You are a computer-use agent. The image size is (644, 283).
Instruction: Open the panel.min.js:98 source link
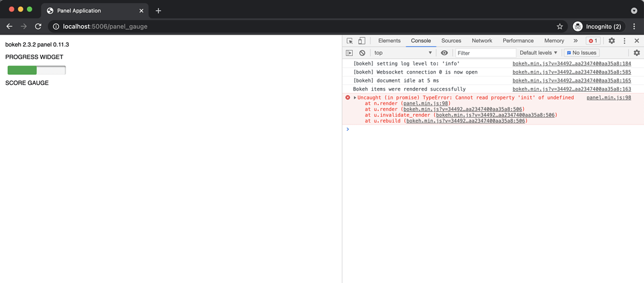click(609, 97)
